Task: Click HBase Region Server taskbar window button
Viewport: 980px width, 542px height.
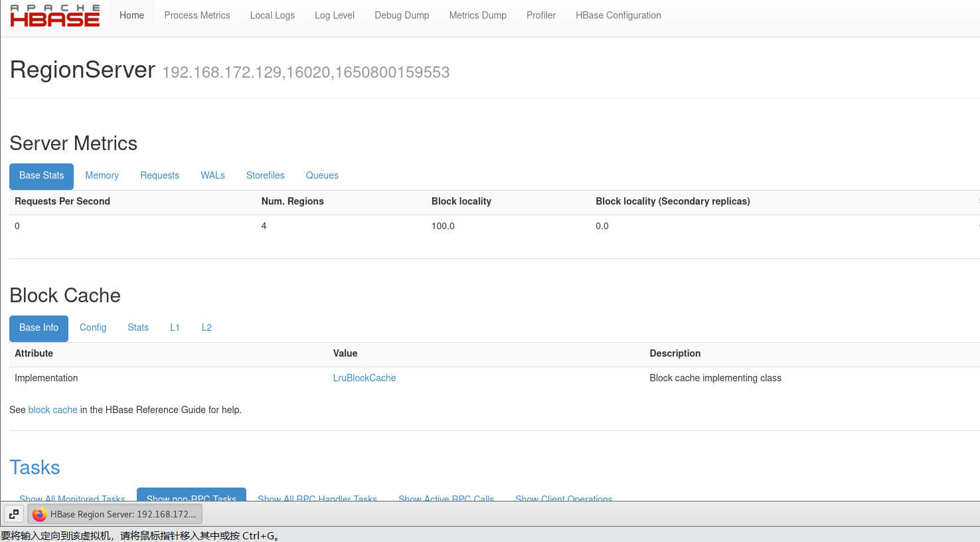Action: [x=115, y=514]
